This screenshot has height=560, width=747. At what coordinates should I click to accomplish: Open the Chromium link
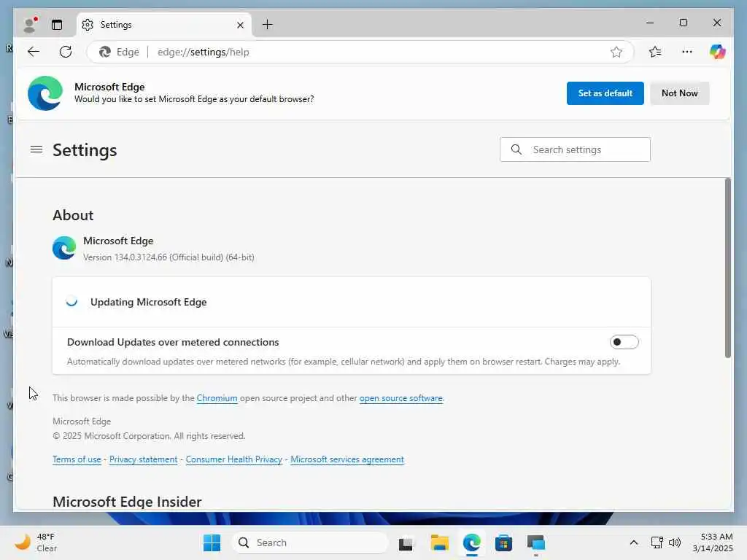[x=217, y=398]
